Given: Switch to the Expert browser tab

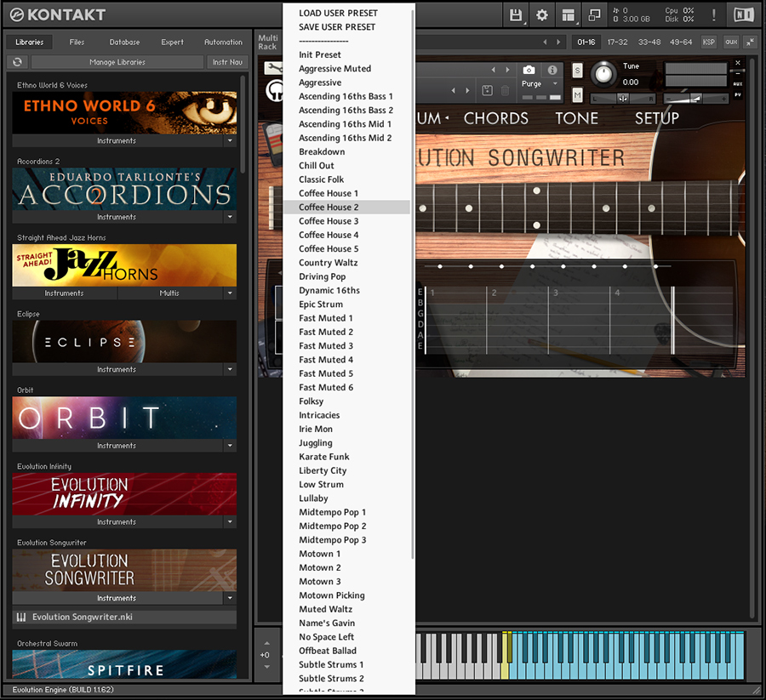Looking at the screenshot, I should click(173, 42).
